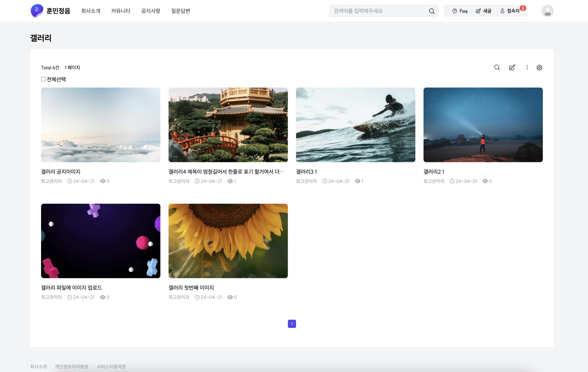Open the 회사소개 menu item
This screenshot has height=372, width=588.
tap(91, 11)
